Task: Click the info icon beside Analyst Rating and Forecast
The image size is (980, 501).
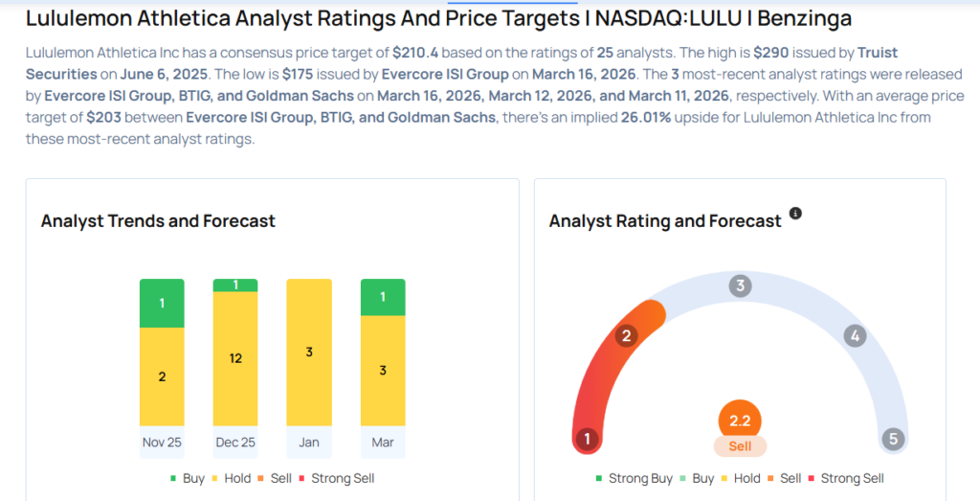Action: click(795, 214)
